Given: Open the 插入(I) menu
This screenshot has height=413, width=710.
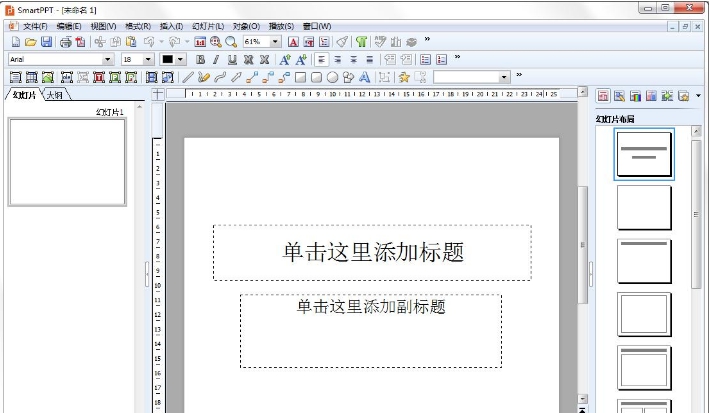Looking at the screenshot, I should click(x=171, y=26).
